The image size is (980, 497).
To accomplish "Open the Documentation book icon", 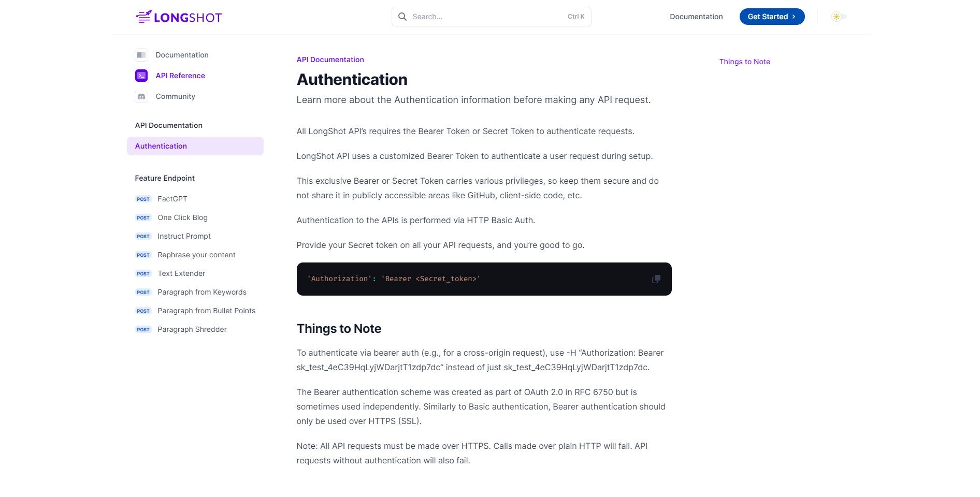I will click(x=141, y=55).
